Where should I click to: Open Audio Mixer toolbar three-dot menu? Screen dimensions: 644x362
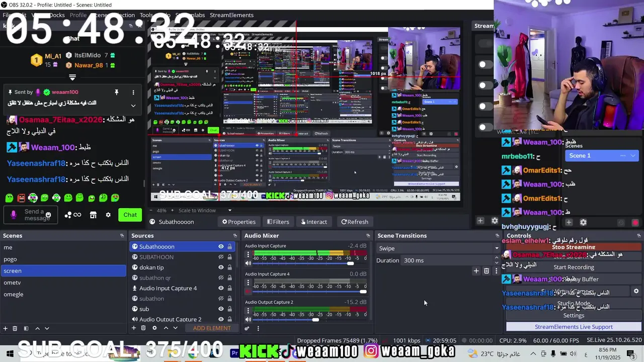(x=258, y=328)
